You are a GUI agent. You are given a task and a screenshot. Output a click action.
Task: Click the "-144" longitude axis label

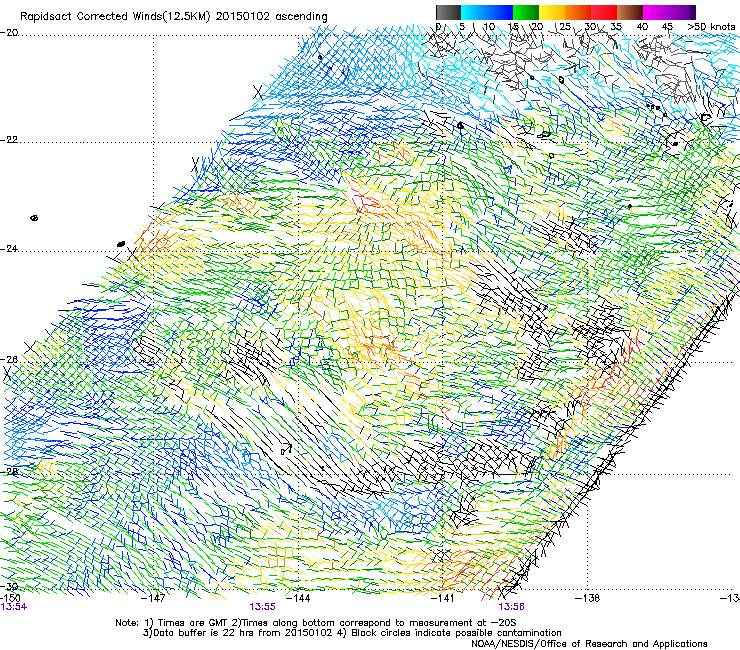pyautogui.click(x=298, y=598)
